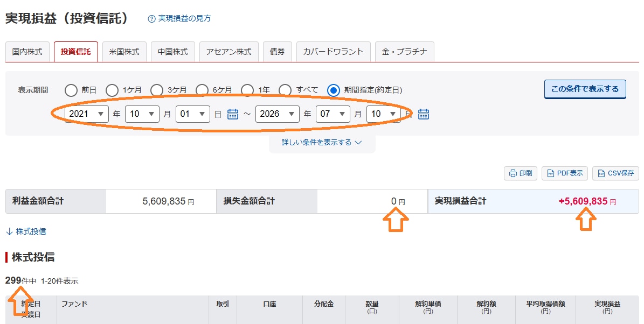This screenshot has width=644, height=324.
Task: Click the 1-20件表示 count text
Action: [60, 281]
